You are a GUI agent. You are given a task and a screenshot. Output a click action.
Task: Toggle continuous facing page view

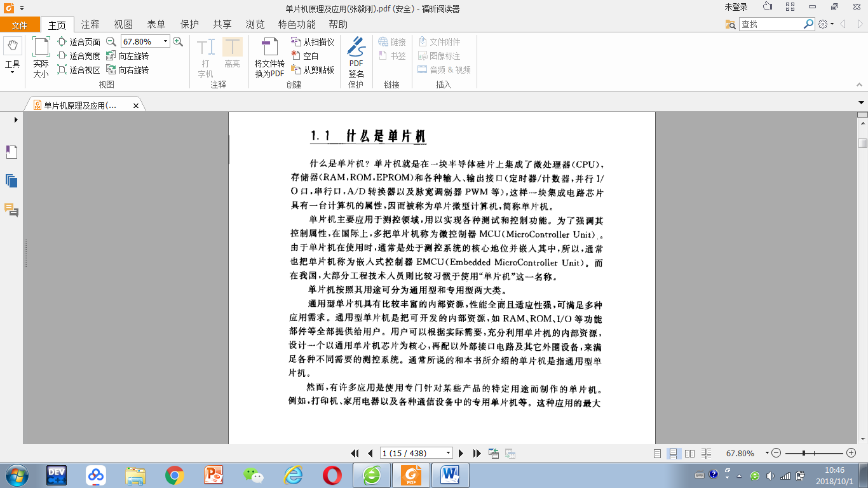[x=707, y=453]
